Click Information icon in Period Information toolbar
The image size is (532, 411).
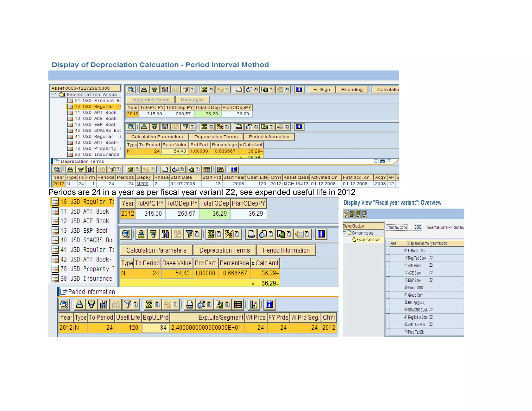pyautogui.click(x=269, y=304)
